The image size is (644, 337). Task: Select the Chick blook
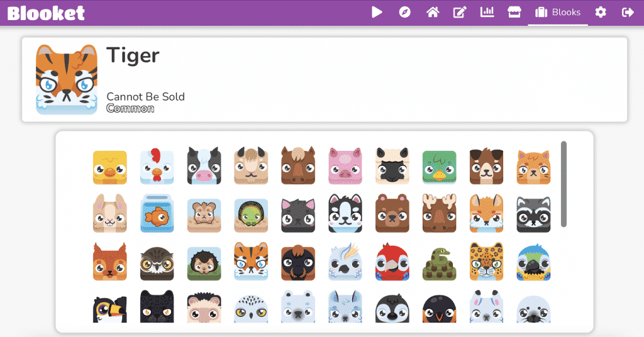pos(109,167)
